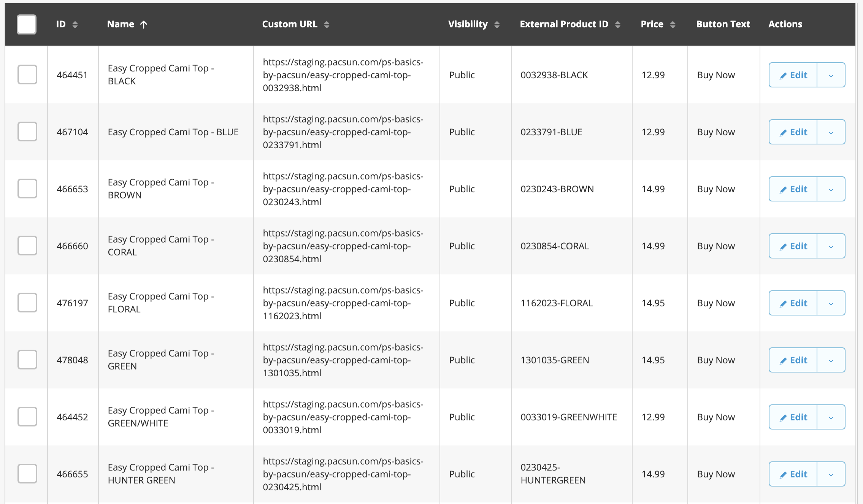
Task: Expand actions chevron for 0033019-GREENWHITE row
Action: click(x=831, y=417)
